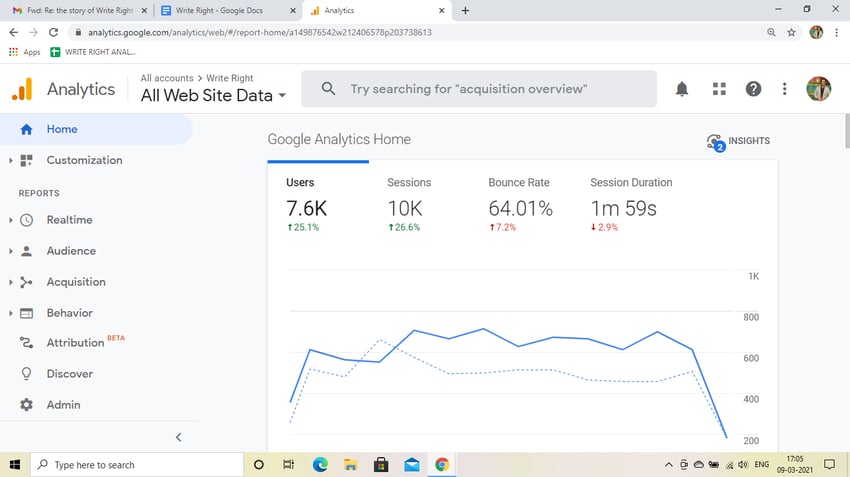Viewport: 850px width, 477px height.
Task: Click the Home house icon
Action: tap(26, 130)
